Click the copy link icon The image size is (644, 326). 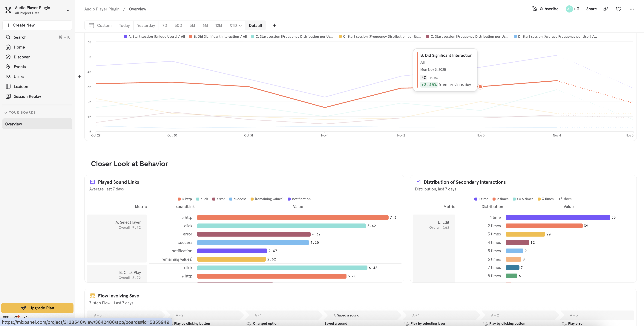(605, 9)
